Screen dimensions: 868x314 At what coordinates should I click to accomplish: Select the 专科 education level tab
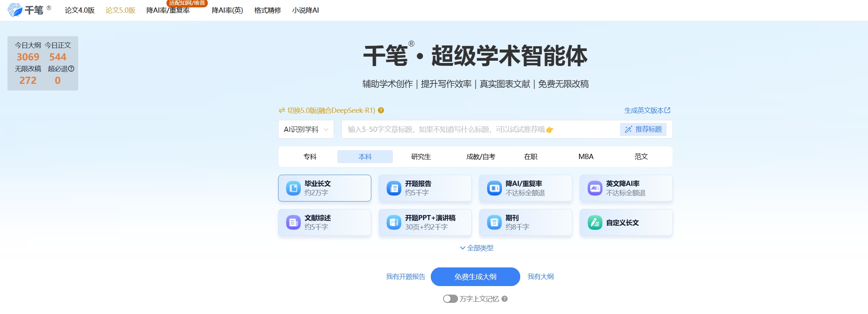(310, 156)
